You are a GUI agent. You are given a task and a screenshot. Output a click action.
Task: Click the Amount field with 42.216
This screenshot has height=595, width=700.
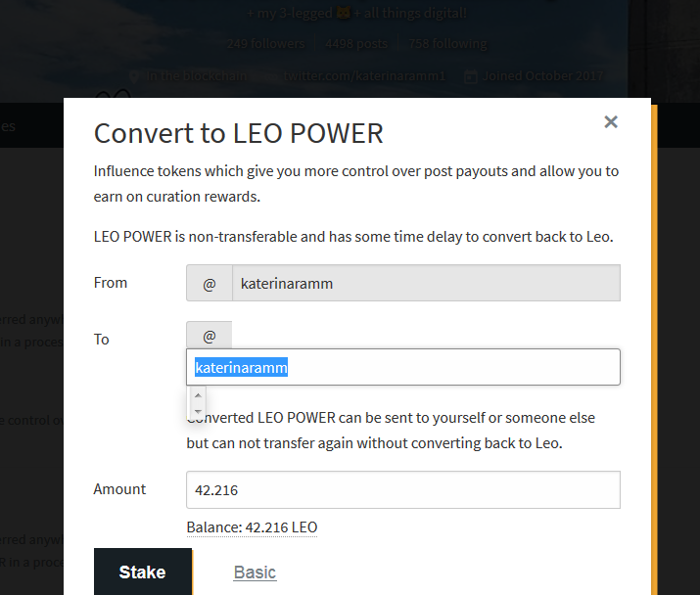tap(403, 489)
